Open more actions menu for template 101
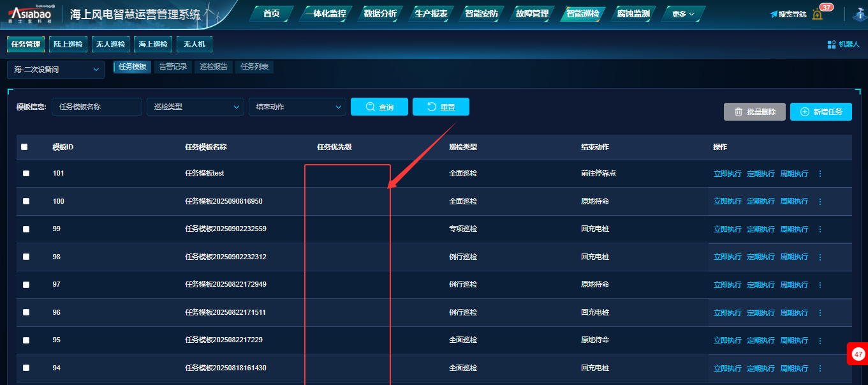The image size is (868, 385). point(820,174)
